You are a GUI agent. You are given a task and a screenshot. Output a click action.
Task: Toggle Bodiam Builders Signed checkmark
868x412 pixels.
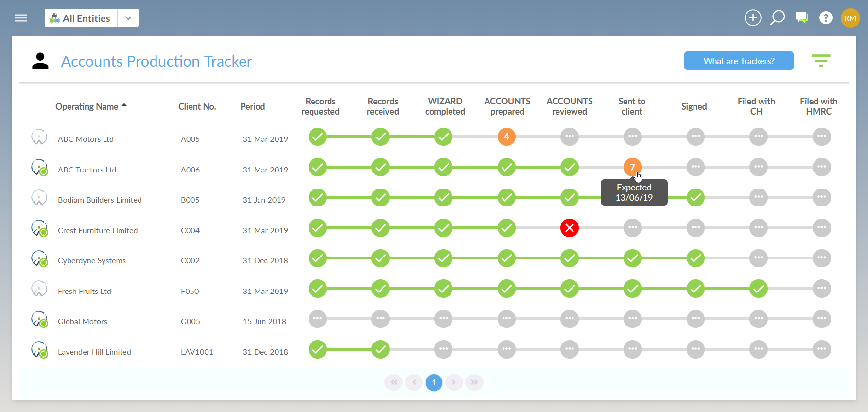point(696,197)
